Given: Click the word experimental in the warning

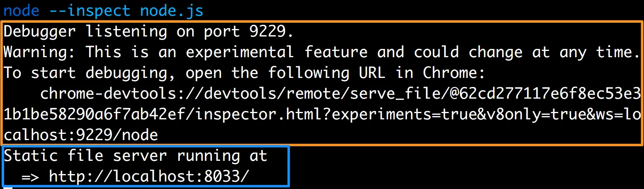Looking at the screenshot, I should pyautogui.click(x=240, y=52).
